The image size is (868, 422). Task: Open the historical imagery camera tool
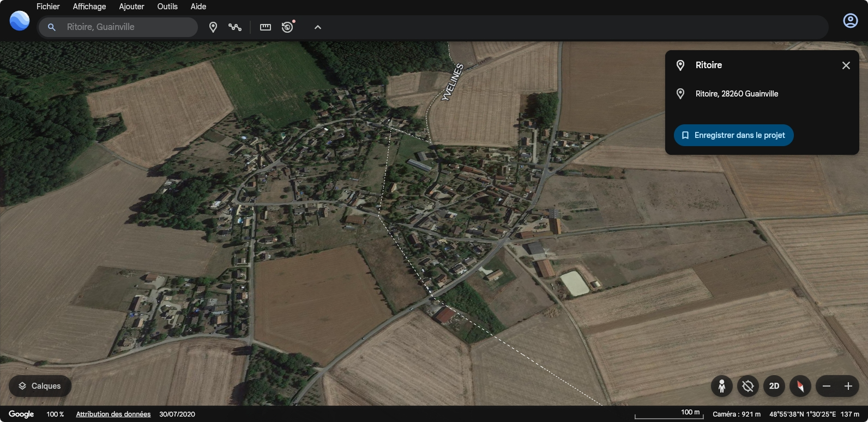coord(288,27)
